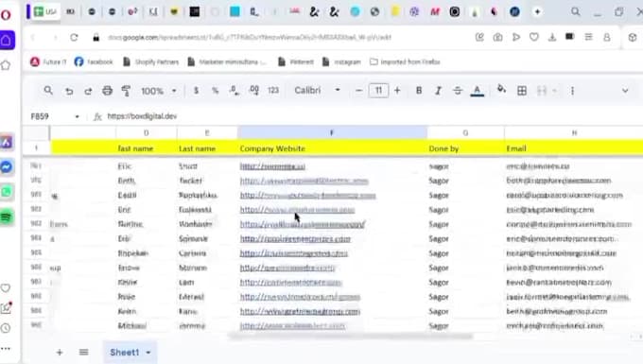Image resolution: width=643 pixels, height=364 pixels.
Task: Open the toolbar three-dot more menu
Action: point(572,91)
